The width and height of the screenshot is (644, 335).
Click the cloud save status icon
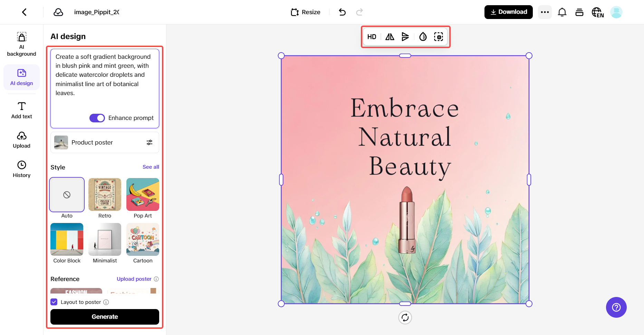pyautogui.click(x=58, y=12)
